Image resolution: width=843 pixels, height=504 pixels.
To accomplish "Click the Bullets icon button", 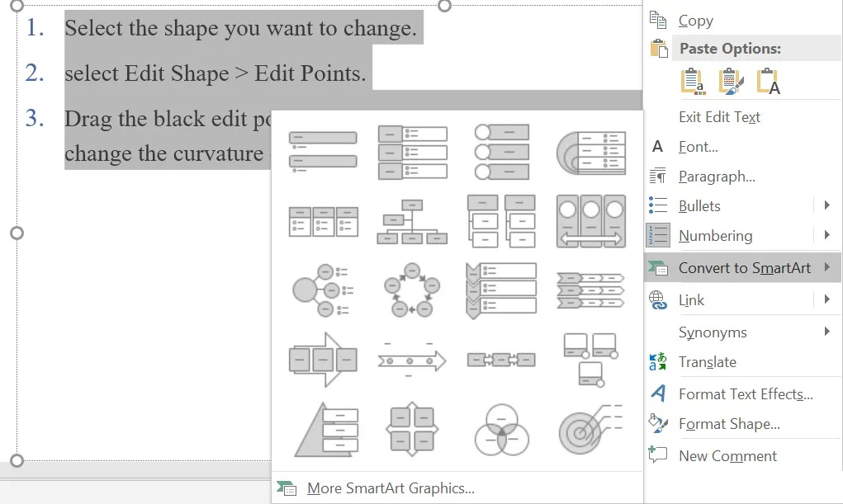I will click(x=657, y=205).
